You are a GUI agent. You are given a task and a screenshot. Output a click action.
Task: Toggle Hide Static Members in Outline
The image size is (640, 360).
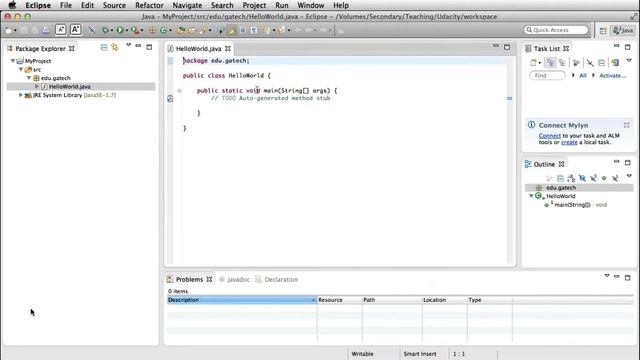593,178
